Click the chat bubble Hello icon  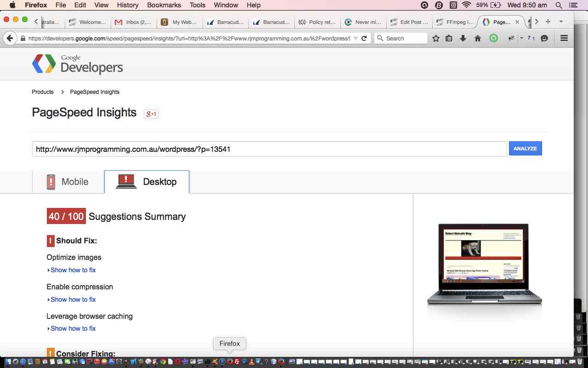[x=545, y=39]
